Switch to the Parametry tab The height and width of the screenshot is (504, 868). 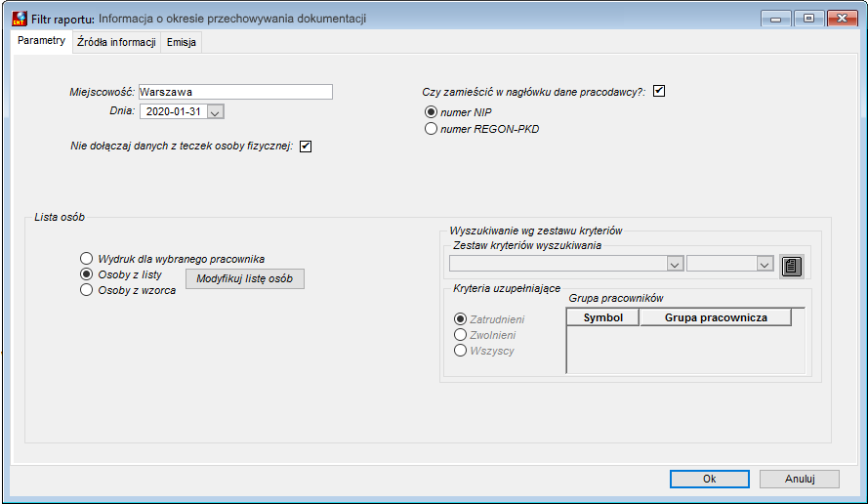click(x=42, y=40)
